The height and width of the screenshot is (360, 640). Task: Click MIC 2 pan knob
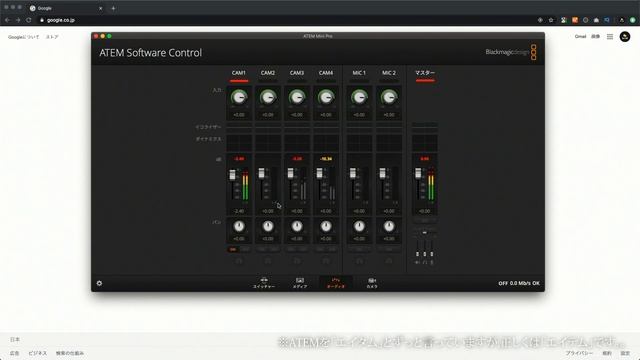[x=389, y=226]
